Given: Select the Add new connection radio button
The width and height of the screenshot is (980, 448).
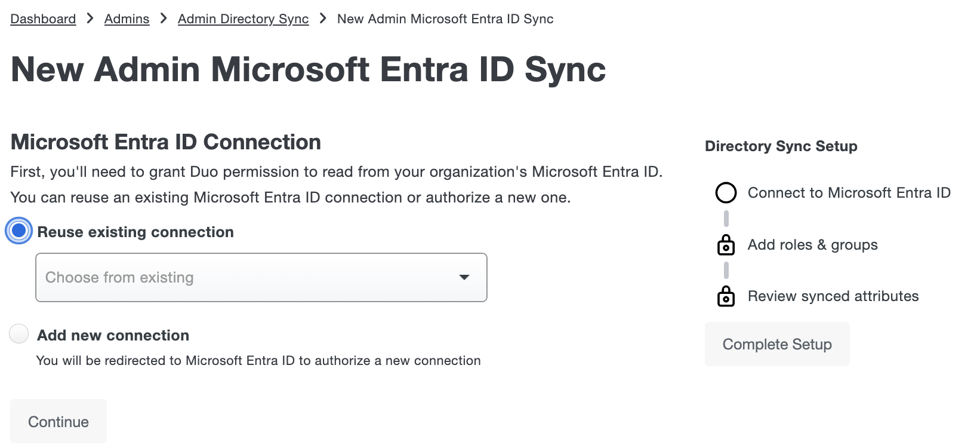Looking at the screenshot, I should tap(19, 334).
